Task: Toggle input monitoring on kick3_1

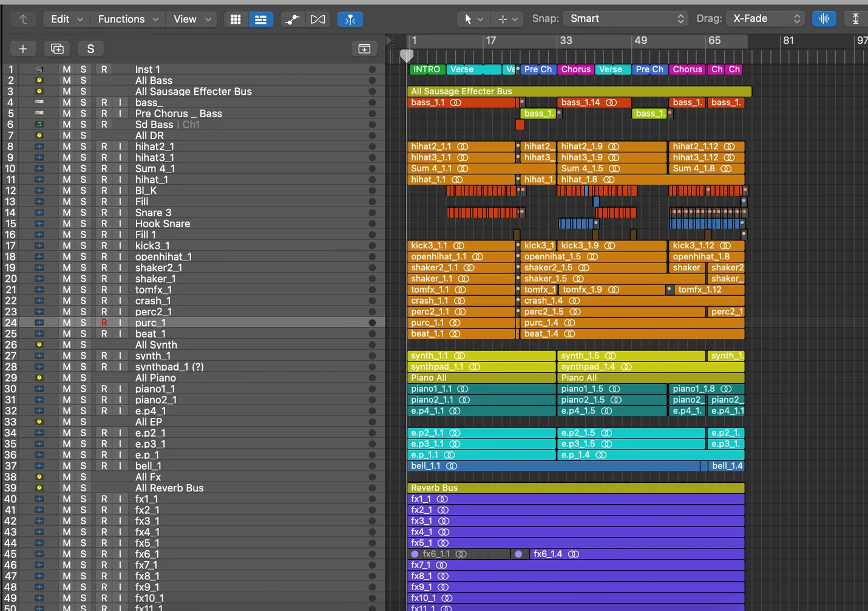Action: (120, 245)
